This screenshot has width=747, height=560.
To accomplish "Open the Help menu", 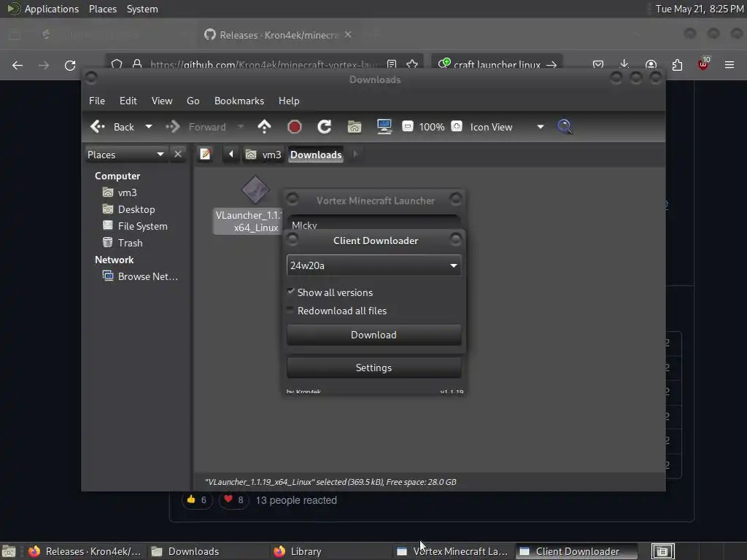I will click(289, 101).
